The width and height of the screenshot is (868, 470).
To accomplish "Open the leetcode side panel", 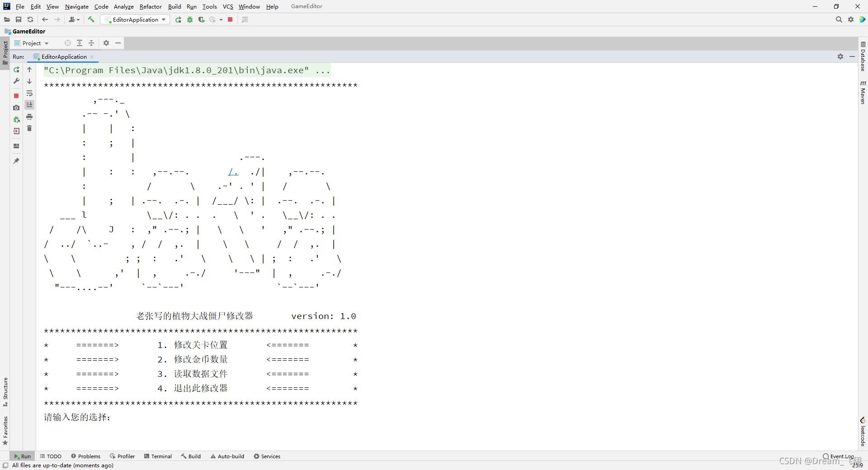I will (863, 432).
